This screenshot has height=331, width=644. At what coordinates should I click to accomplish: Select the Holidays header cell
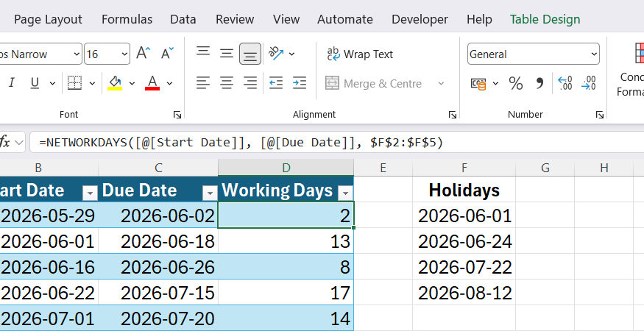(x=464, y=190)
